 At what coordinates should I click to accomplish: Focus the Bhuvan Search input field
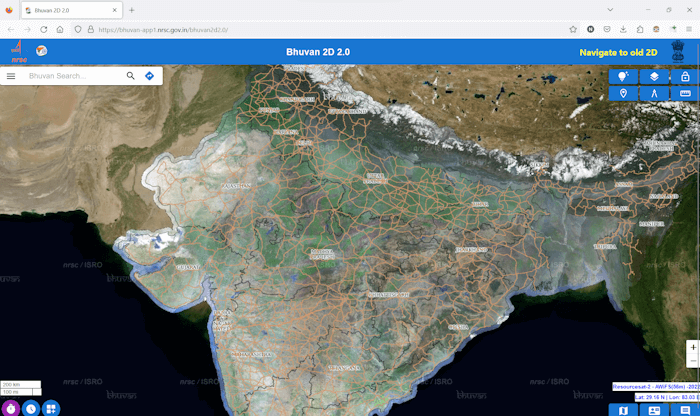coord(74,76)
